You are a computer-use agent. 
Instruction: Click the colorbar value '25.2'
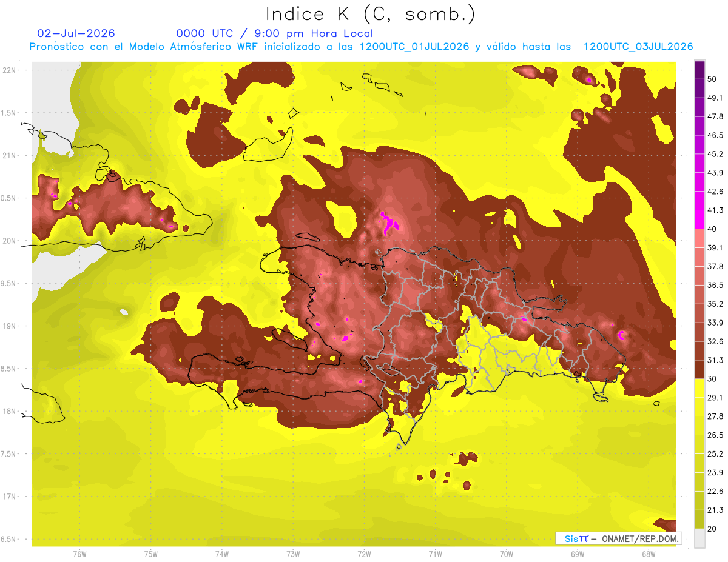[715, 454]
